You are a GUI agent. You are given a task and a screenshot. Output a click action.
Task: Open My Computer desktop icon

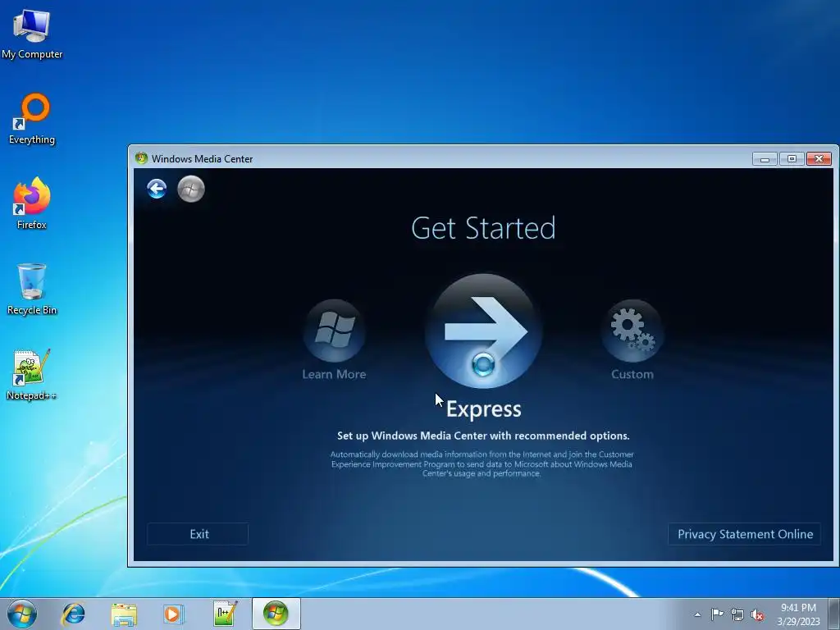(32, 33)
